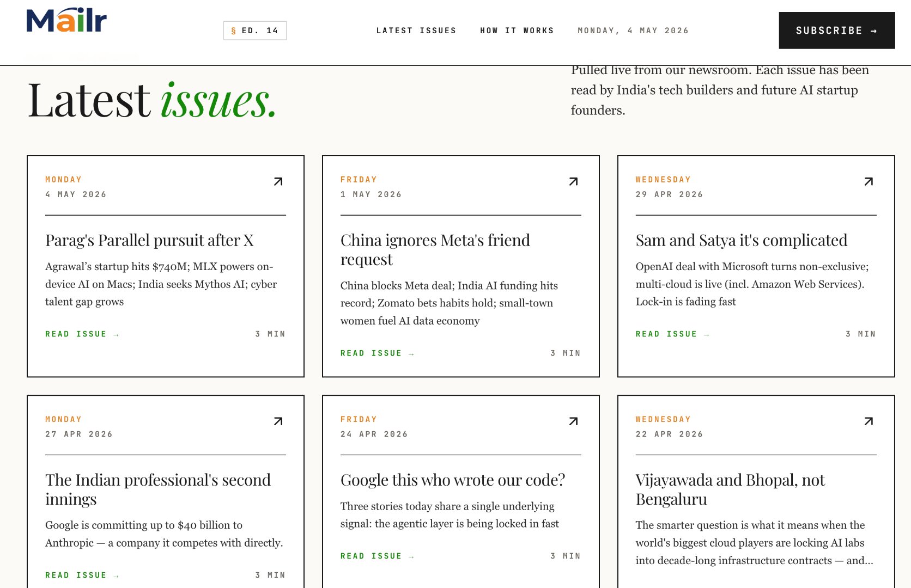This screenshot has height=588, width=911.
Task: Open arrow icon on 22 Apr 2026 card
Action: pos(869,421)
